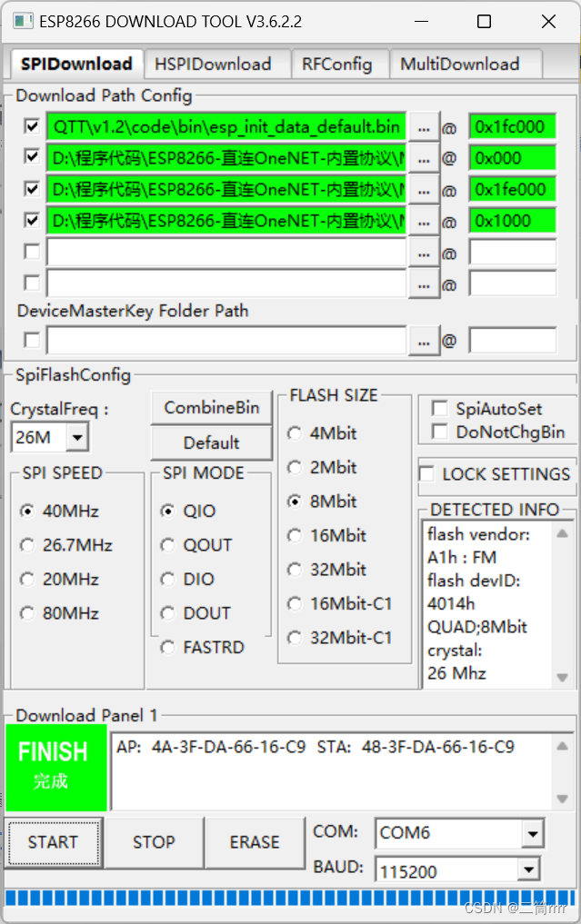Browse file for the 0x000 address row
This screenshot has height=924, width=581.
coord(424,158)
